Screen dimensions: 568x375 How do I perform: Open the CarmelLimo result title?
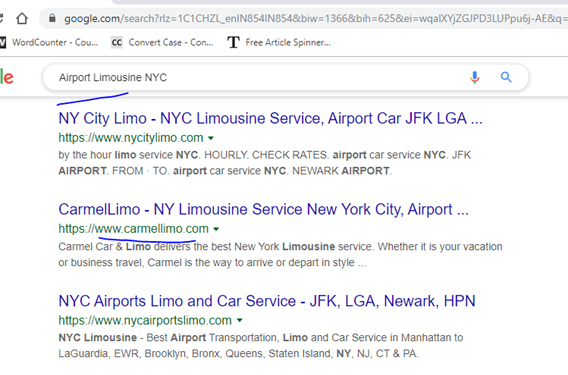pos(263,209)
